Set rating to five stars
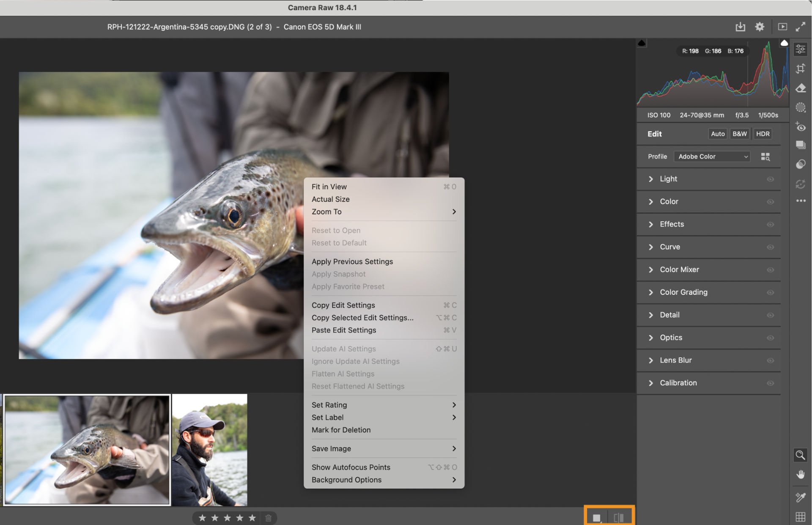Screen dimensions: 812x525 pos(252,518)
